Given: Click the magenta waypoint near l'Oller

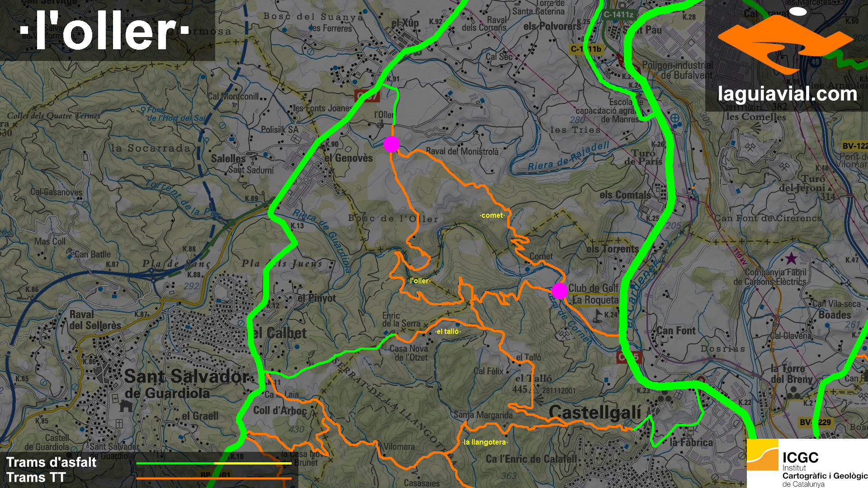Looking at the screenshot, I should [391, 144].
